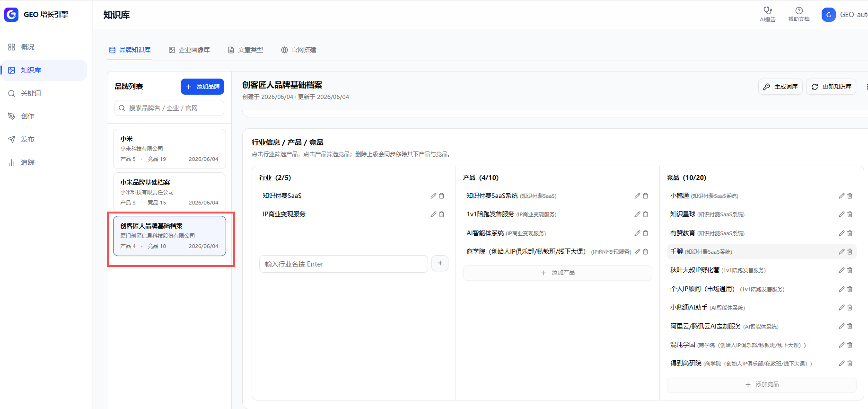Delete the 千聊 competitor

850,252
